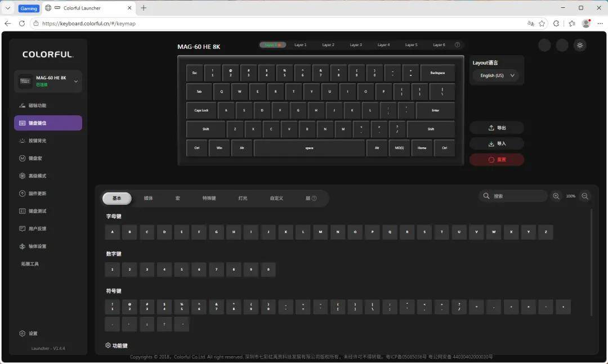608x364 pixels.
Task: Switch to the Layer 2 tab
Action: click(x=328, y=45)
